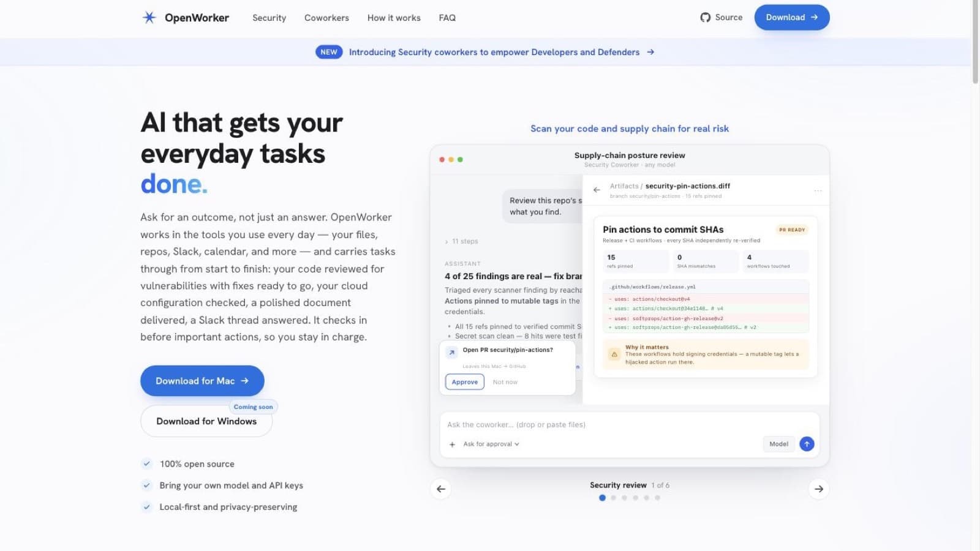This screenshot has width=980, height=551.
Task: Click the red window dot in mockup
Action: click(442, 160)
